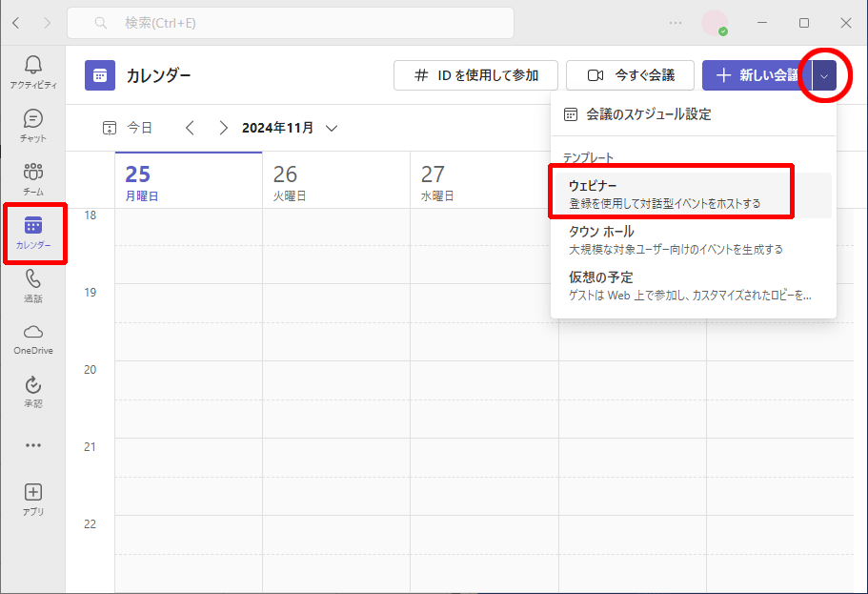Viewport: 868px width, 594px height.
Task: Open OneDrive from the sidebar
Action: point(32,338)
